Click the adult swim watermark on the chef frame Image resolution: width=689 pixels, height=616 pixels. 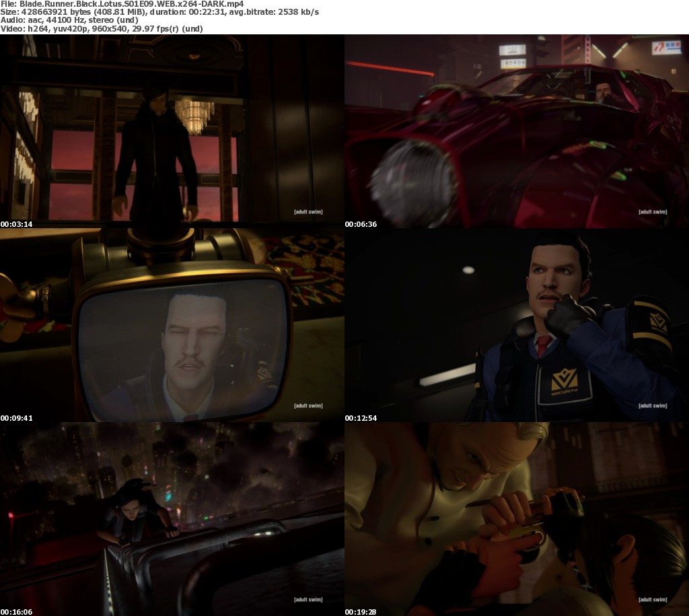click(653, 599)
